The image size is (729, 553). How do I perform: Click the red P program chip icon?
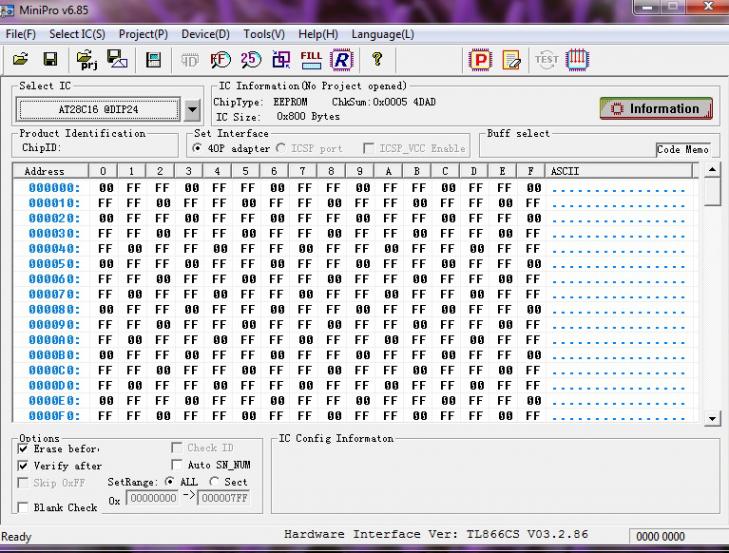pos(481,60)
